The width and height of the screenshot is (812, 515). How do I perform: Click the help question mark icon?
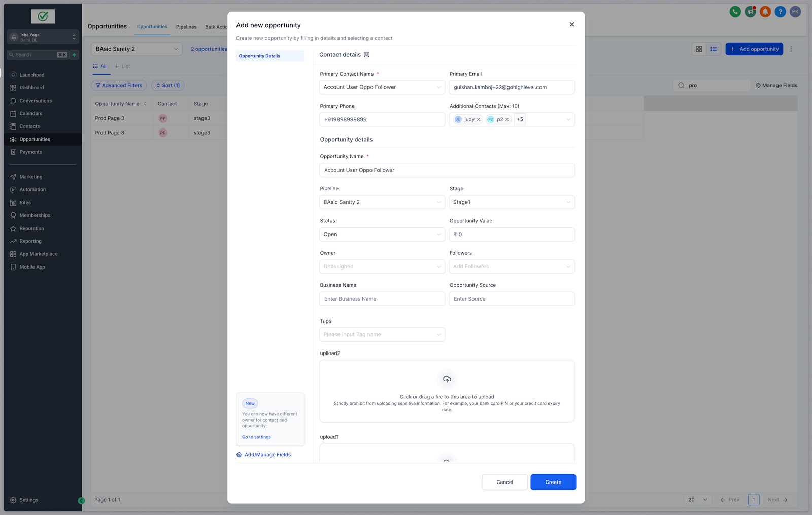pyautogui.click(x=781, y=12)
